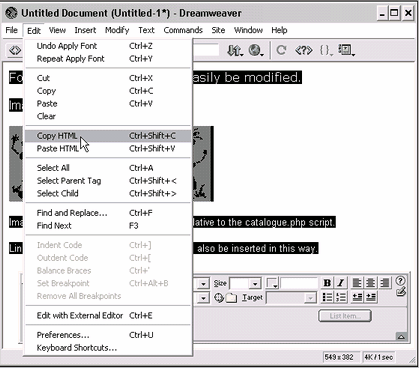Align text center in the Property inspector
The height and width of the screenshot is (368, 419).
coord(371,283)
